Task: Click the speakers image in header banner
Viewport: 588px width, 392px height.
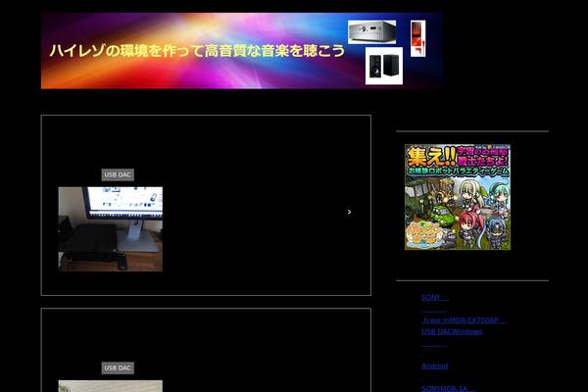Action: (x=384, y=66)
